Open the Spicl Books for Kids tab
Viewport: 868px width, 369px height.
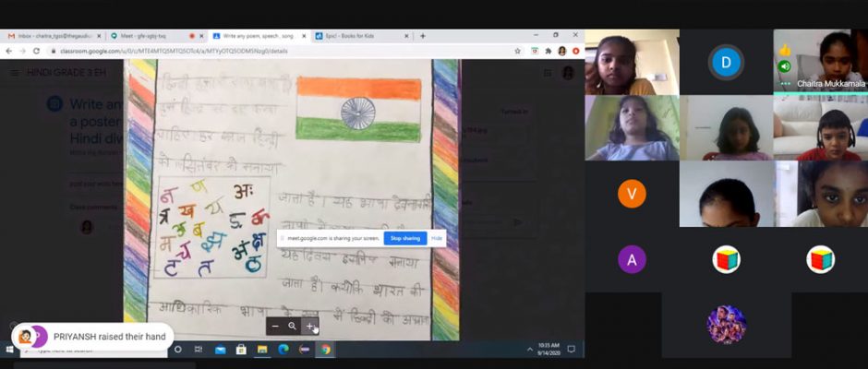[x=360, y=35]
